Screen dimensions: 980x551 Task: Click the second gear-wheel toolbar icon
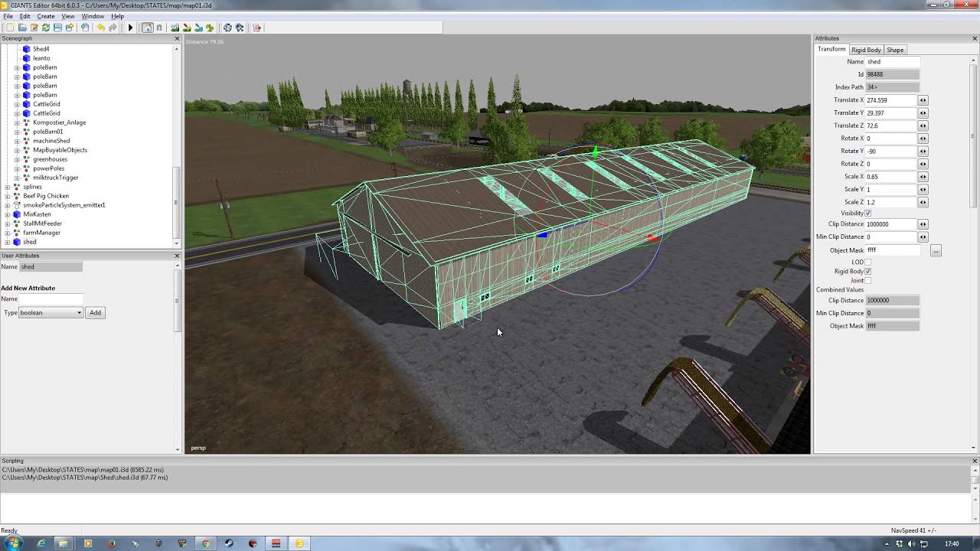[239, 28]
